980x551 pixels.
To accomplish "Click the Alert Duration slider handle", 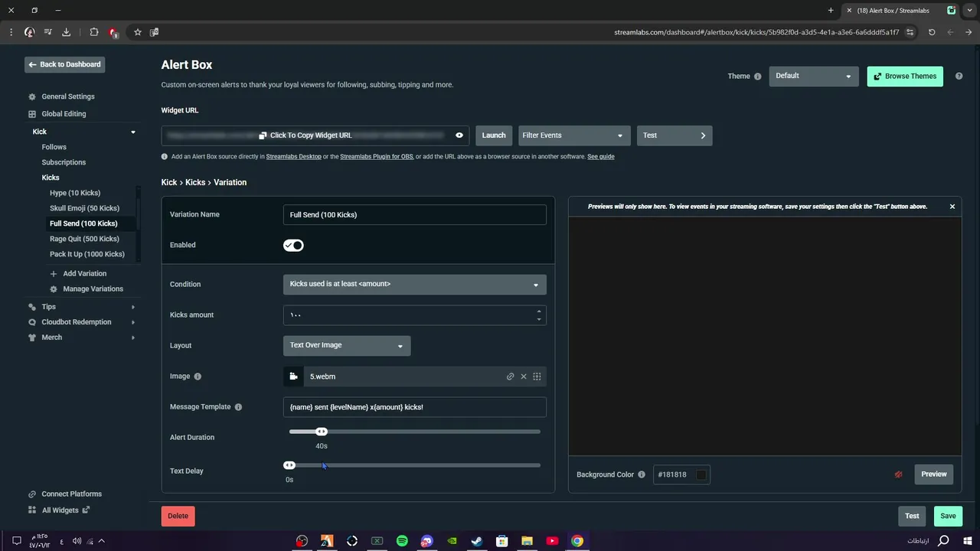I will (322, 432).
